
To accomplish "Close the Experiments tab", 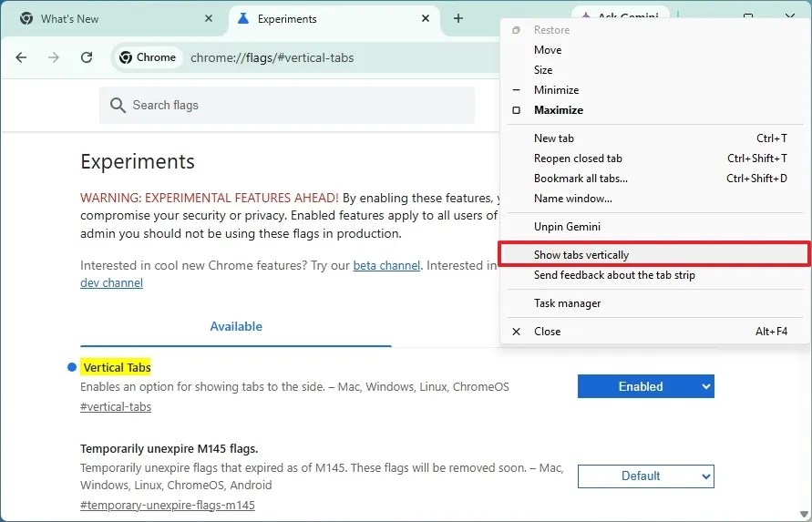I will (x=426, y=18).
